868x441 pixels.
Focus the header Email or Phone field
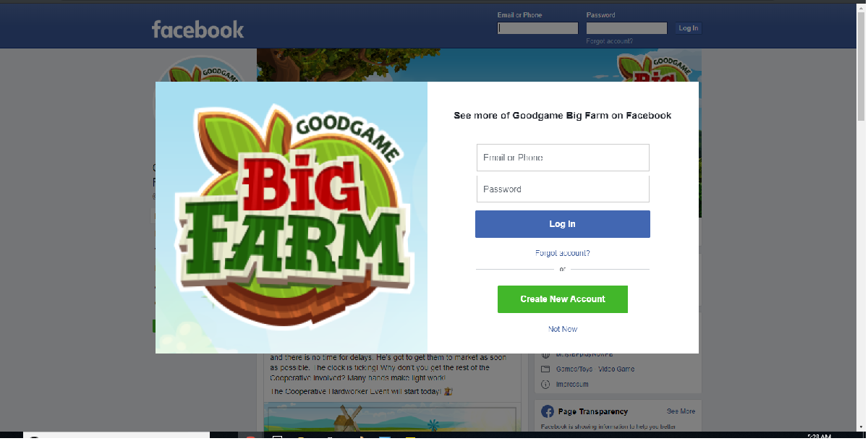coord(538,28)
